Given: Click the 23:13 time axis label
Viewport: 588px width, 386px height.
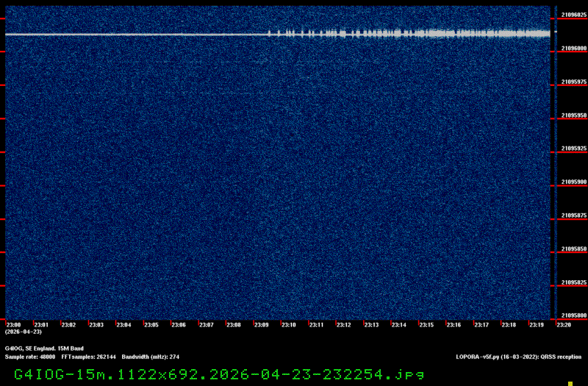Looking at the screenshot, I should [x=371, y=325].
